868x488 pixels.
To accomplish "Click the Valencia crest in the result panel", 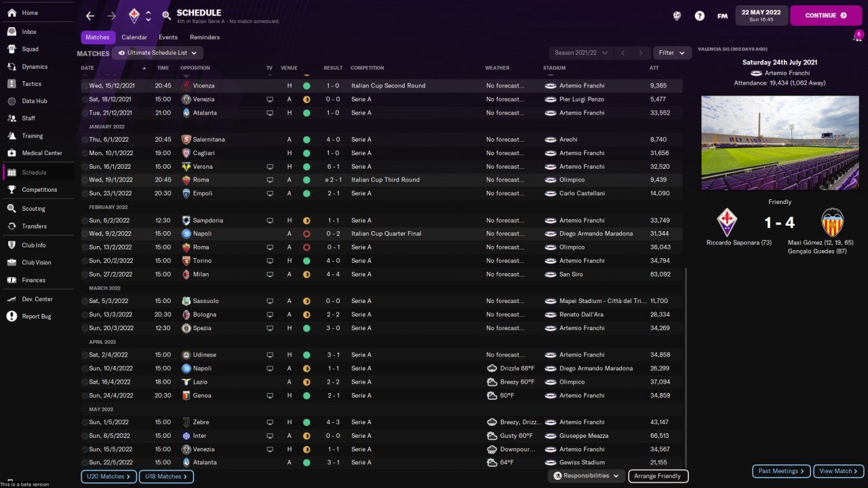I will (832, 222).
